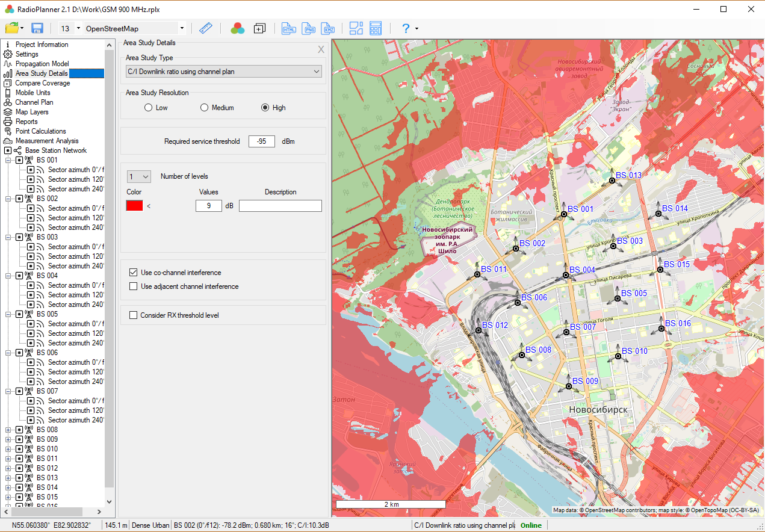Viewport: 765px width, 532px height.
Task: Click the required service threshold field
Action: [x=262, y=141]
